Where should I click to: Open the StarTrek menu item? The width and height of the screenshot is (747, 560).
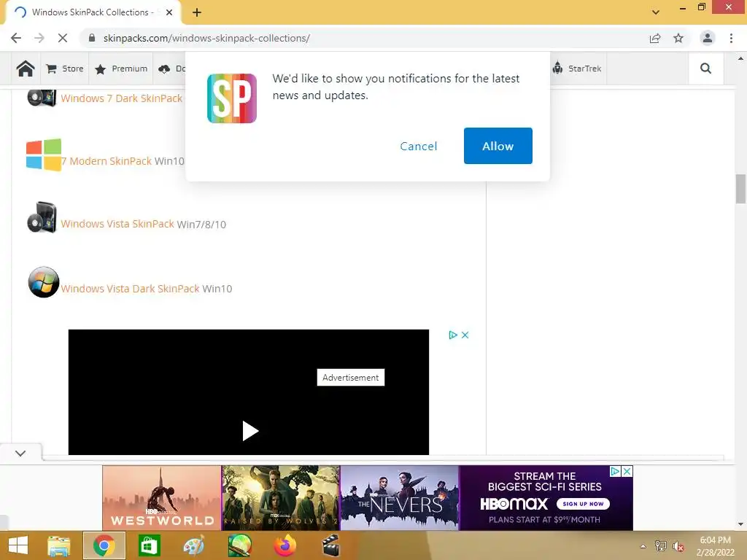pos(576,69)
